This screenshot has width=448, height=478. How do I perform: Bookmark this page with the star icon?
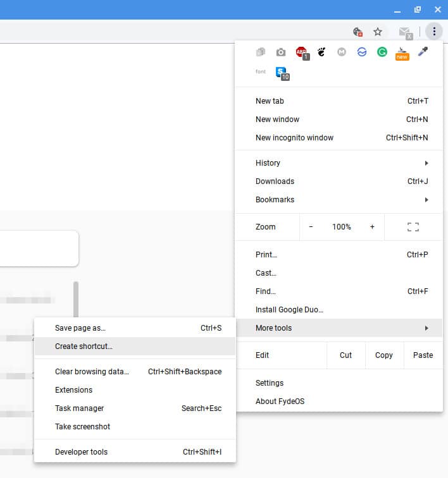[x=378, y=32]
